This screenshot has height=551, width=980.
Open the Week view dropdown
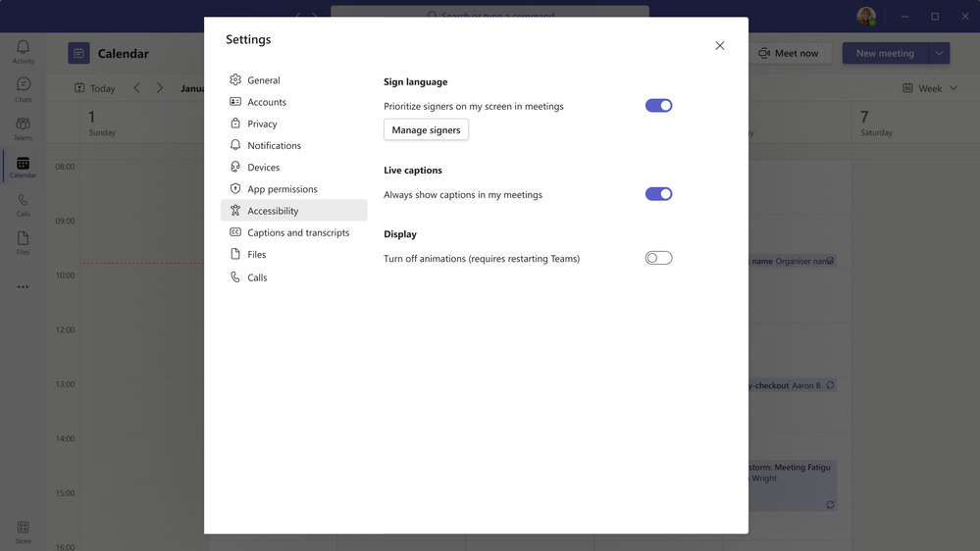coord(930,88)
